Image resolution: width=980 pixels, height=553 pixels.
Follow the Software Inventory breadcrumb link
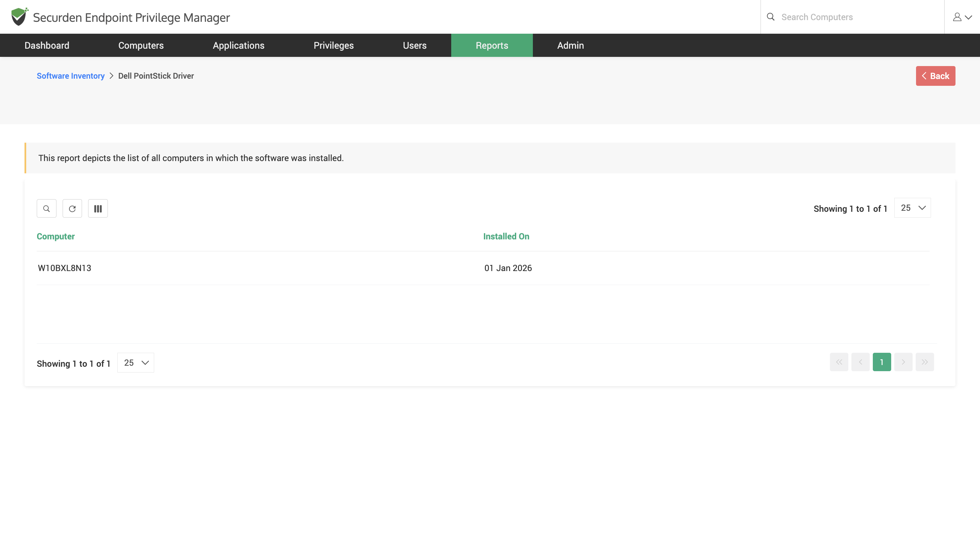70,76
